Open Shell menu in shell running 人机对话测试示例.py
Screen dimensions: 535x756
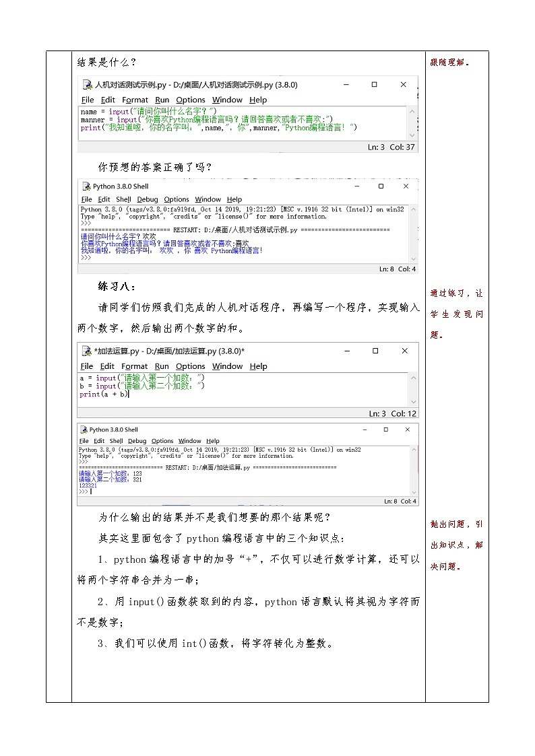coord(123,199)
